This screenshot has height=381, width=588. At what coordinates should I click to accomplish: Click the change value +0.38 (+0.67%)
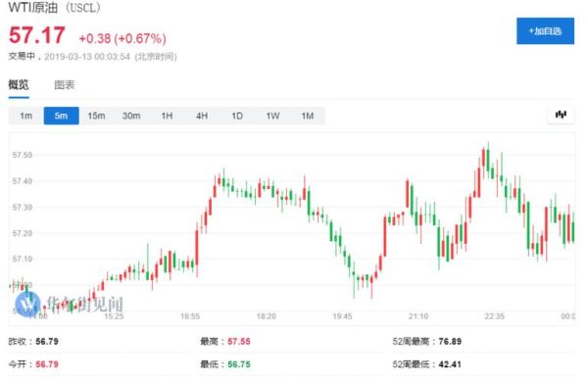pos(122,38)
